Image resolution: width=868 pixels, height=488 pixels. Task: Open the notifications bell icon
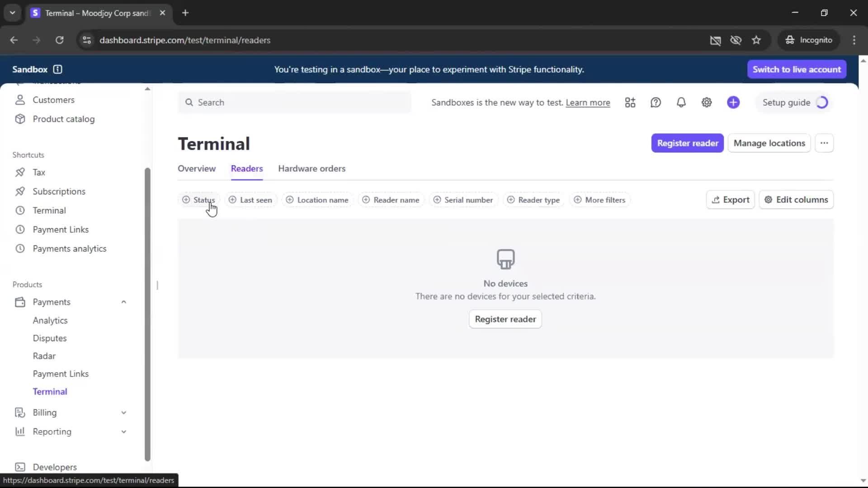pos(681,103)
